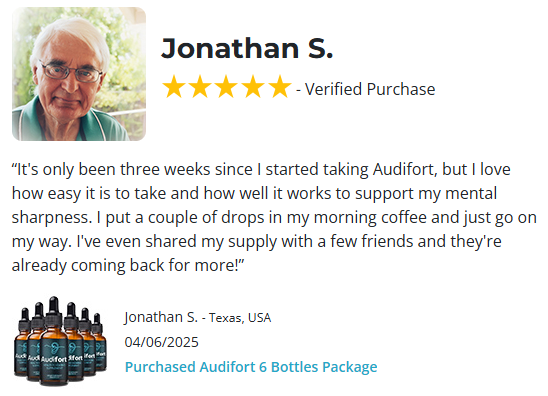548x396 pixels.
Task: Click the rightmost Audifort bottle
Action: pos(100,342)
